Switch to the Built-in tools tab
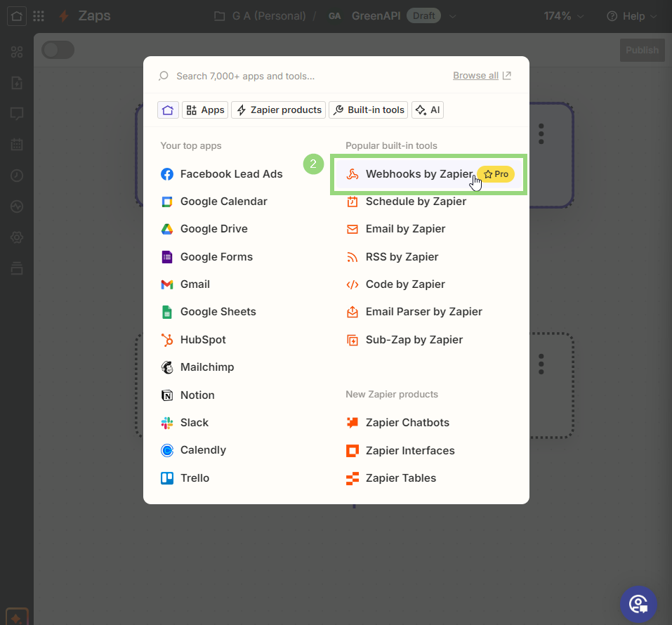The width and height of the screenshot is (672, 625). (x=367, y=110)
